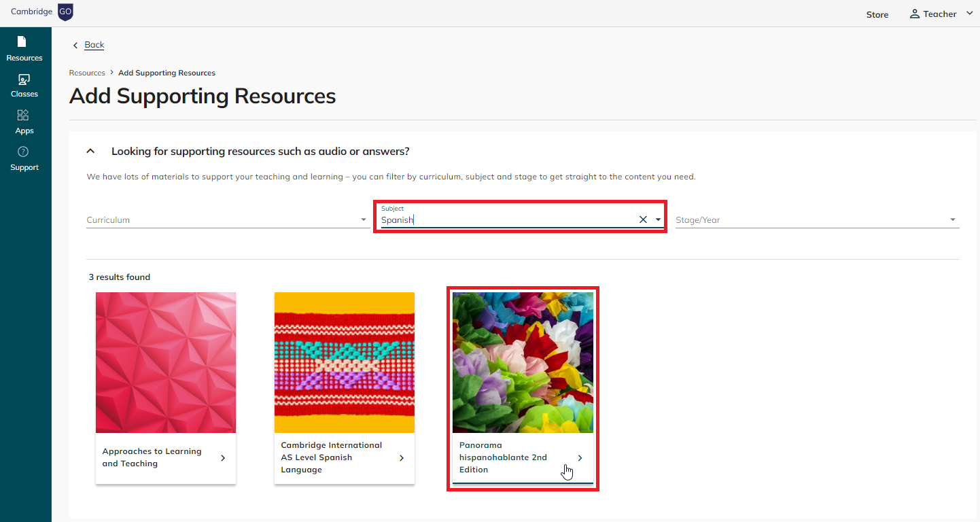This screenshot has width=980, height=522.
Task: Open the Support sidebar section
Action: pos(24,159)
